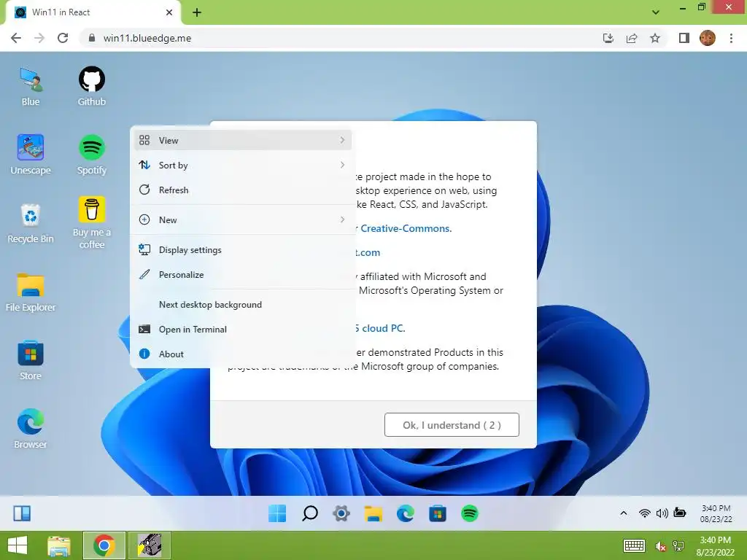This screenshot has width=747, height=560.
Task: Bookmark this page with the star
Action: click(x=655, y=38)
